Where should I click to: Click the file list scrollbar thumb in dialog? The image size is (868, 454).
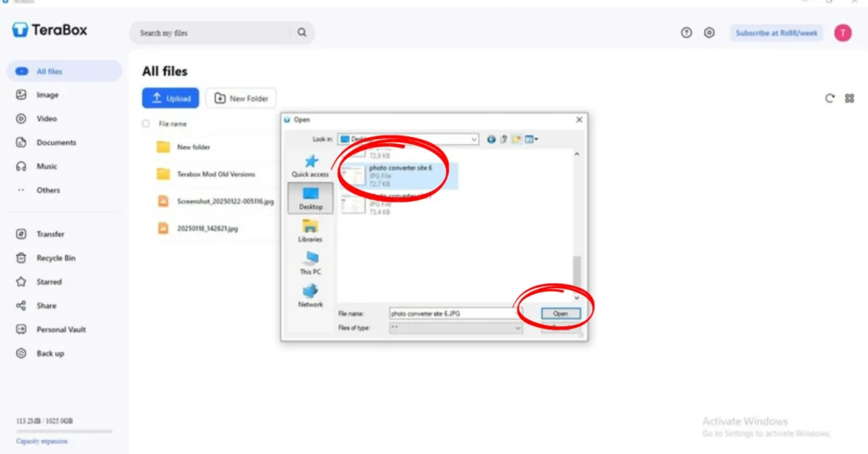(x=576, y=271)
